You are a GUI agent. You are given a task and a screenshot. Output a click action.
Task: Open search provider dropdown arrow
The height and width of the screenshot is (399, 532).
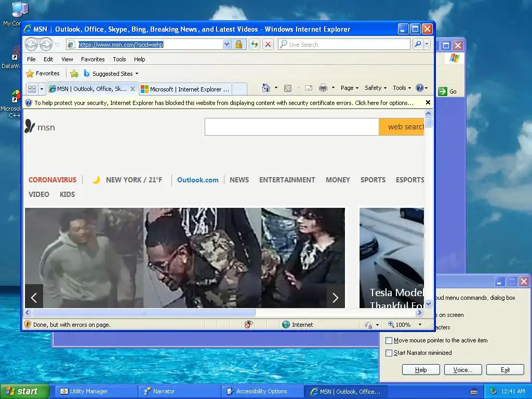coord(427,45)
